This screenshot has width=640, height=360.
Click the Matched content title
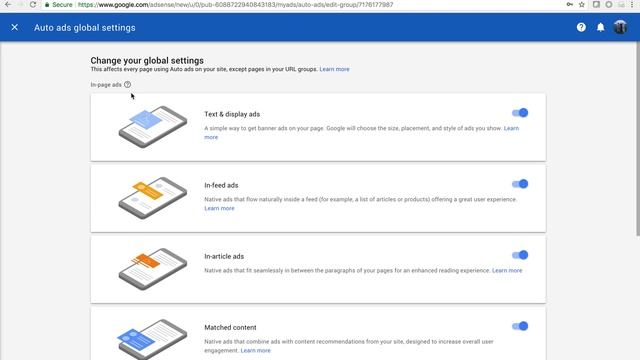(x=230, y=327)
